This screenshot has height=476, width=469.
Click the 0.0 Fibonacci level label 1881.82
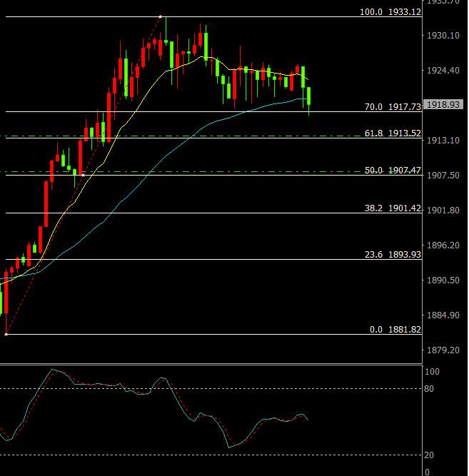click(x=395, y=330)
